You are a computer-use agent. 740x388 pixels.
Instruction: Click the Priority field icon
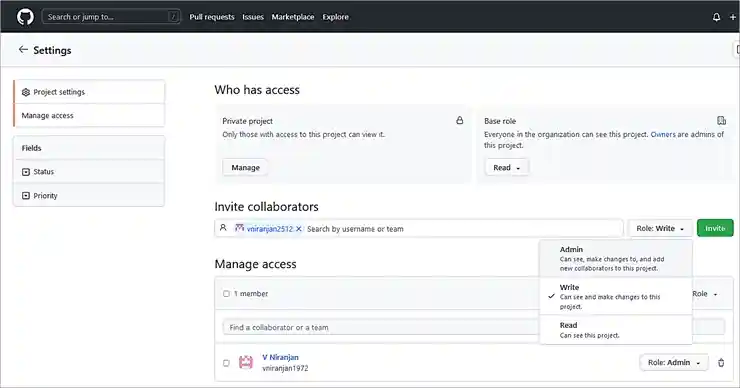point(26,195)
